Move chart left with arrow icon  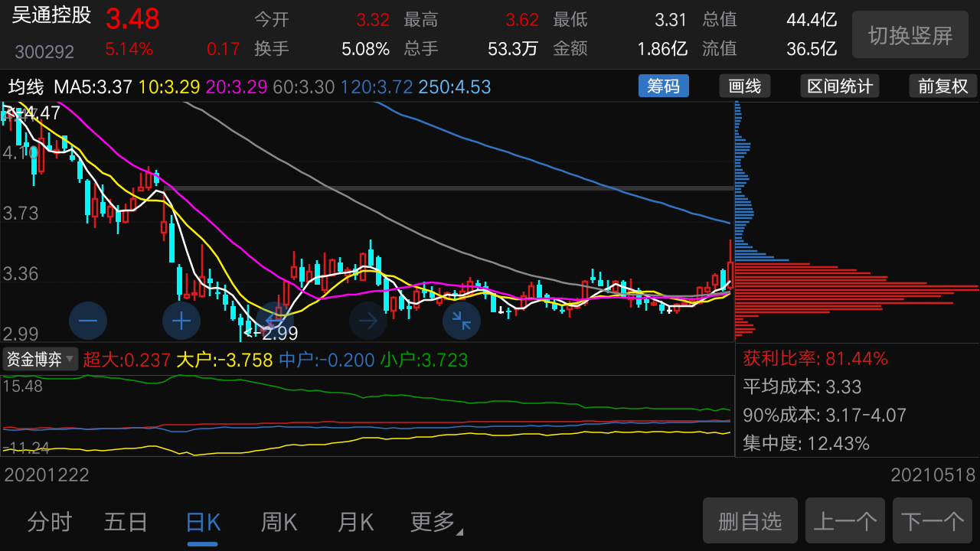tap(275, 321)
